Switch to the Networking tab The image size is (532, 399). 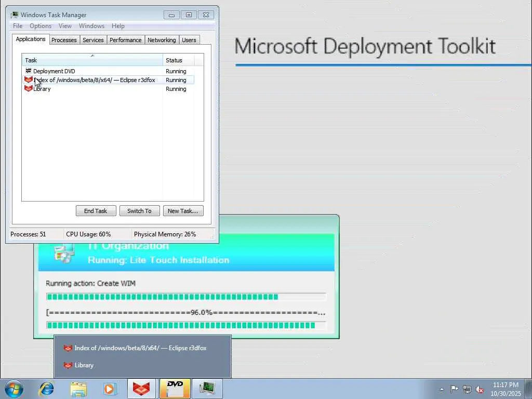click(x=162, y=40)
